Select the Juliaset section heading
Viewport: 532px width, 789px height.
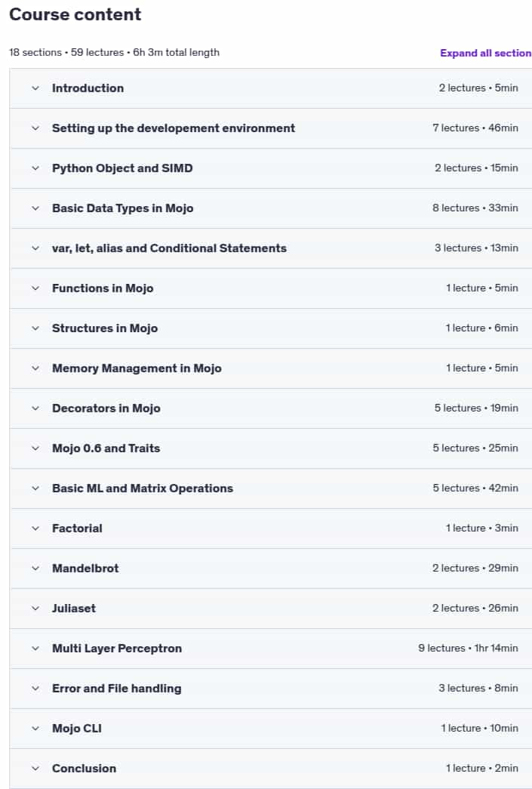(x=74, y=609)
